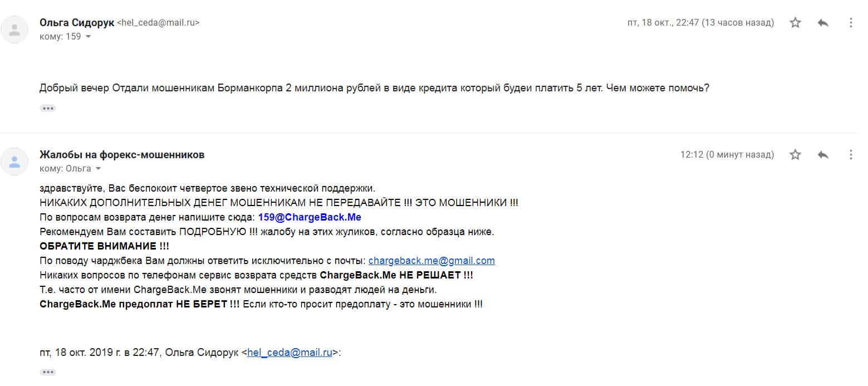Click sender name Жалобы на форекс-мошенников

122,155
